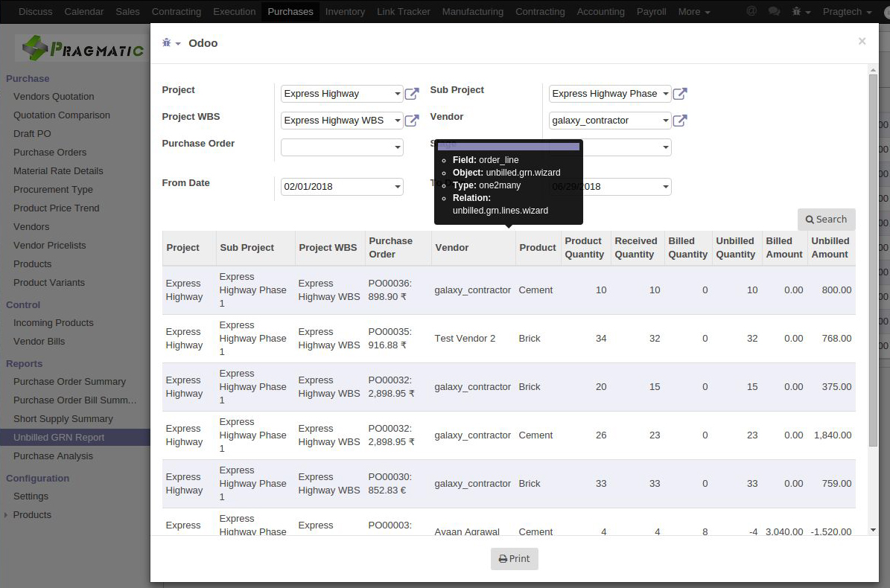Open Procurement Type in sidebar
The height and width of the screenshot is (588, 890).
(54, 189)
